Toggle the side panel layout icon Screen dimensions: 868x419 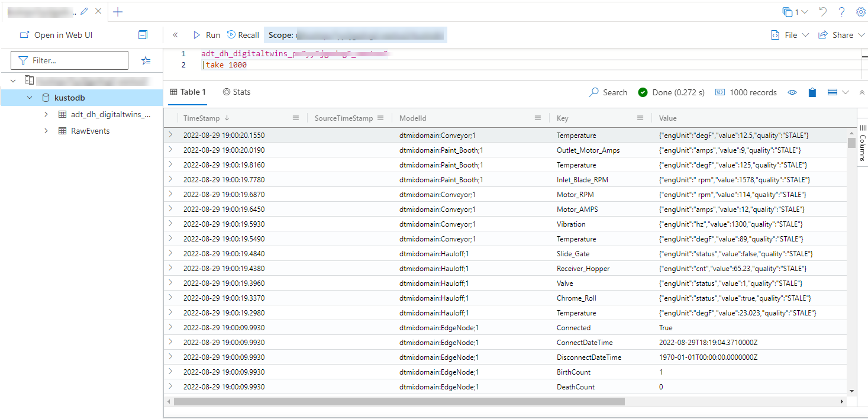143,36
